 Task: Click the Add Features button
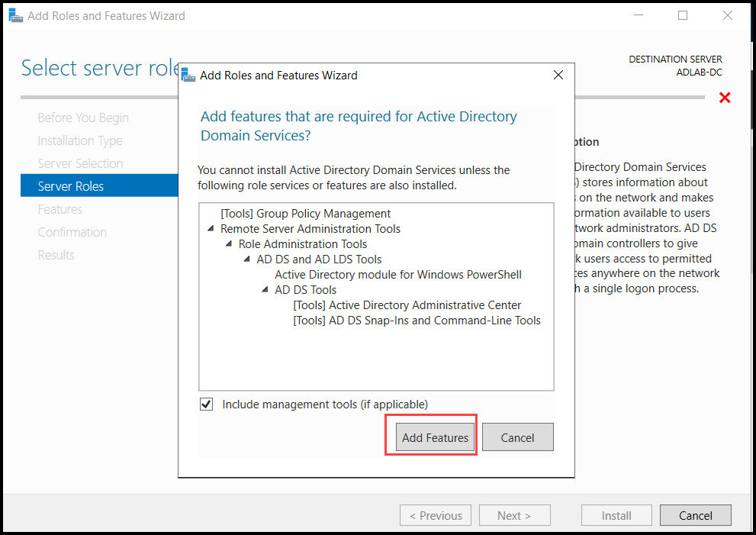(x=435, y=437)
